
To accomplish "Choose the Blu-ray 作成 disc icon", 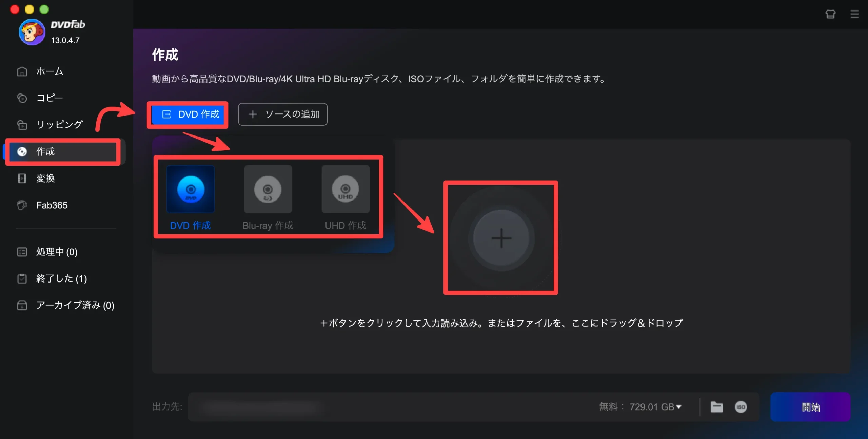I will [268, 189].
